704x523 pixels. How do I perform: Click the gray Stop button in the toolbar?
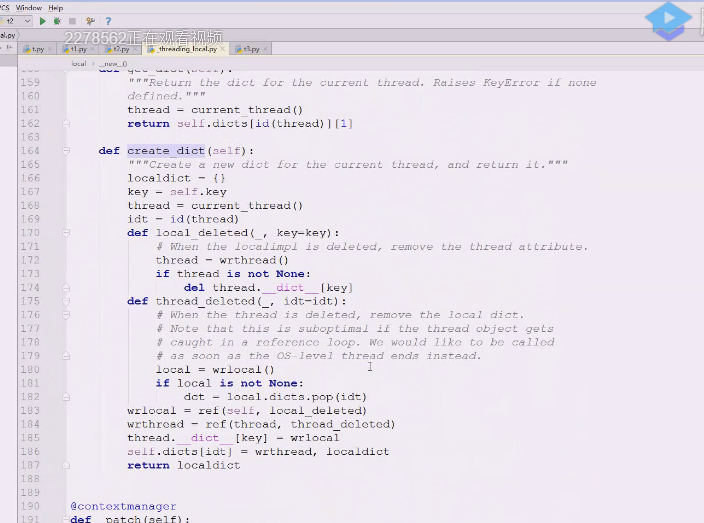[x=72, y=21]
